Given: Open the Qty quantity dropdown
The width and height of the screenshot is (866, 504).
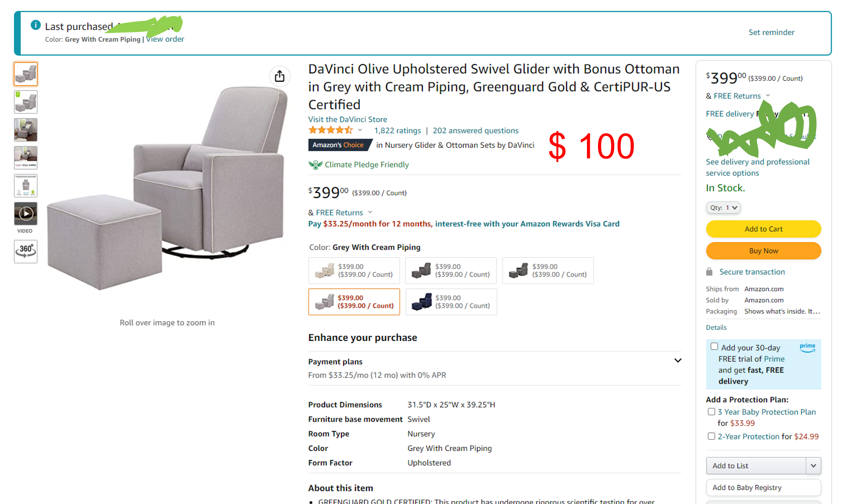Looking at the screenshot, I should [723, 208].
